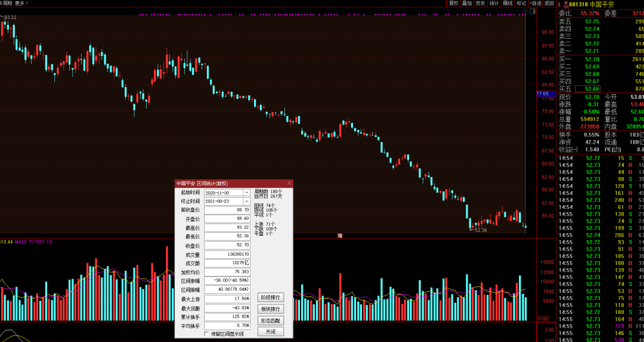This screenshot has width=644, height=342.
Task: Click the 买五 price 52.66 box
Action: pyautogui.click(x=587, y=89)
